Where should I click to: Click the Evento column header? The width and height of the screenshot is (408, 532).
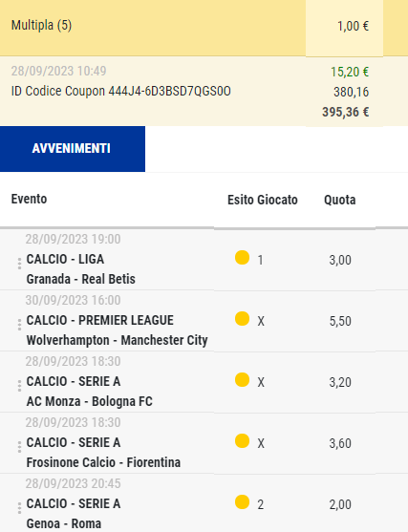30,200
